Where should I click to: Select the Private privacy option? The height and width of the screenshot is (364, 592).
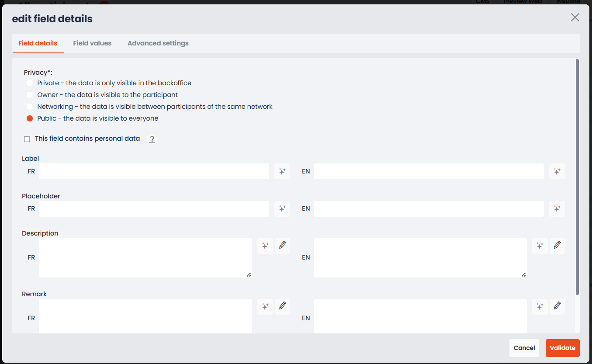[x=30, y=83]
